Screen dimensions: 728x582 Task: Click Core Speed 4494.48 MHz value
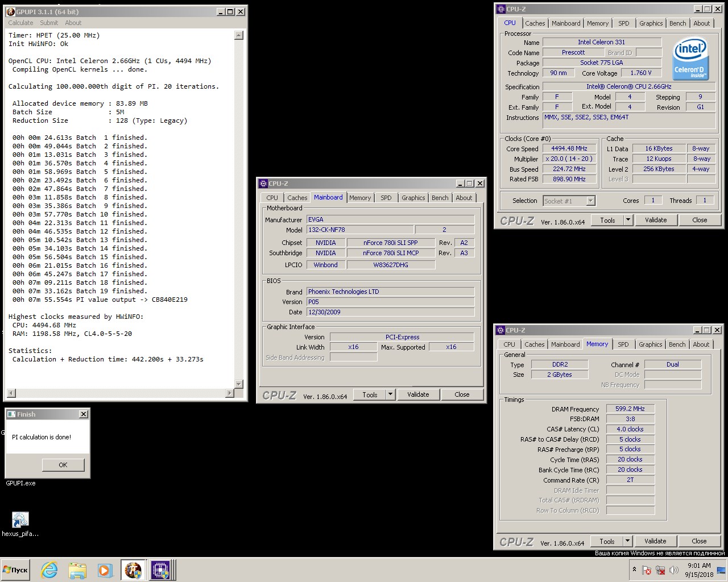pos(569,148)
